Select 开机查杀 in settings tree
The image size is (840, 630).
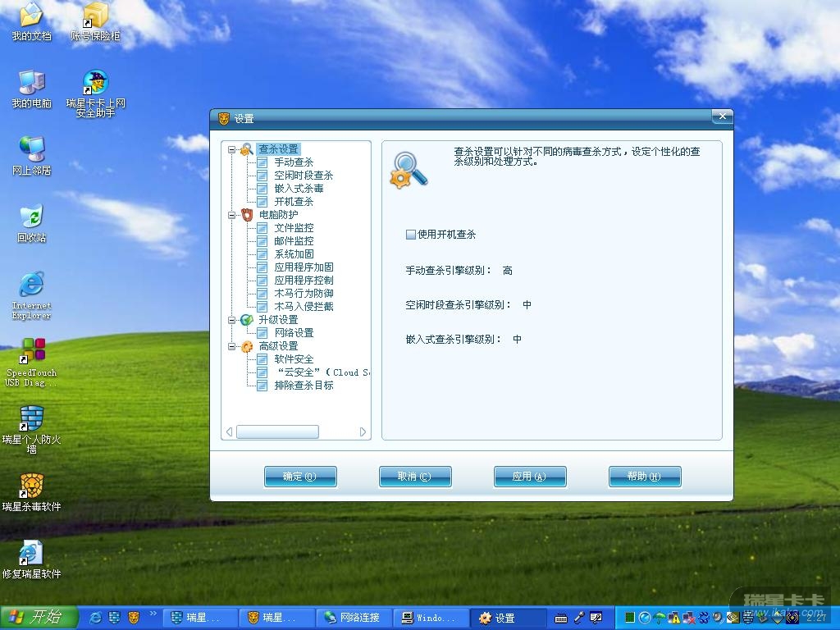pyautogui.click(x=294, y=202)
